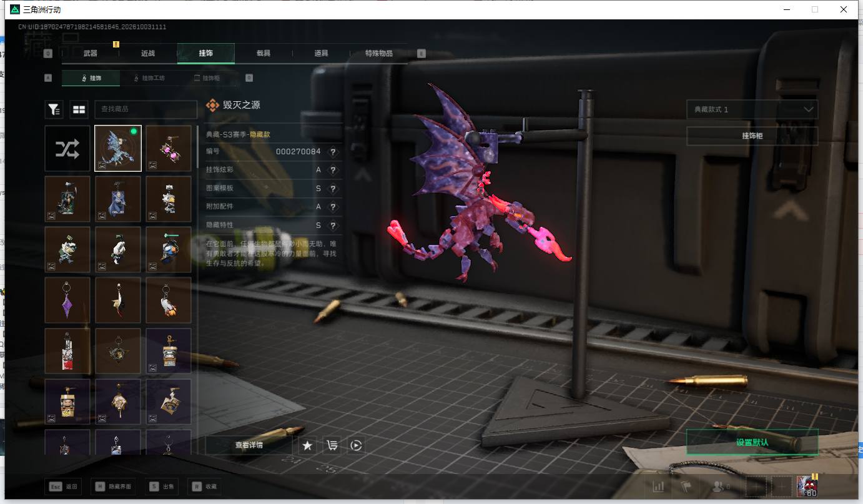
Task: Open 挂饰柜 button under style dropdown
Action: click(752, 136)
